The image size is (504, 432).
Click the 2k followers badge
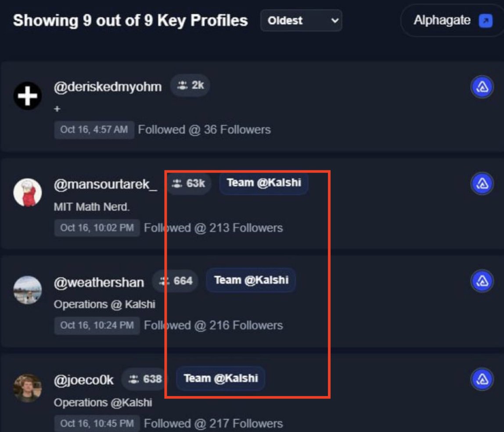(190, 86)
